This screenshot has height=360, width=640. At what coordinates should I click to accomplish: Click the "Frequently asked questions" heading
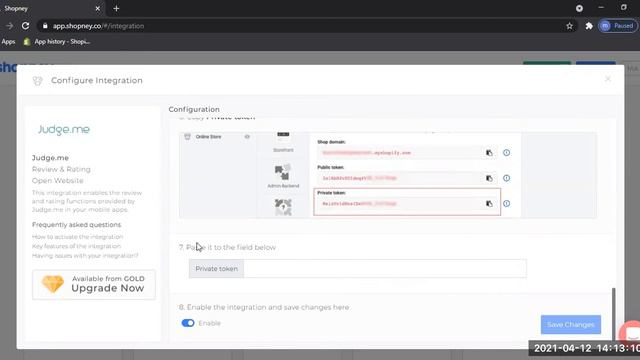pyautogui.click(x=76, y=224)
